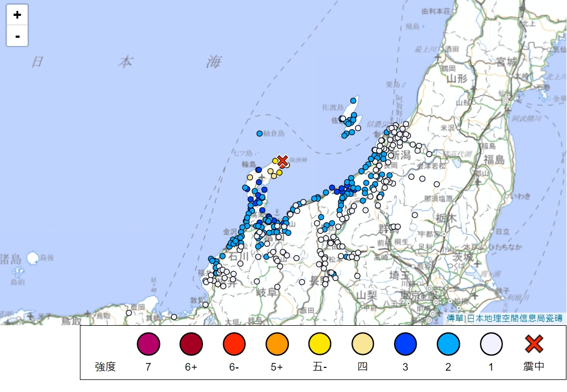Select the intensity 6- red-orange legend circle
Screen dimensions: 567x392
coord(234,344)
